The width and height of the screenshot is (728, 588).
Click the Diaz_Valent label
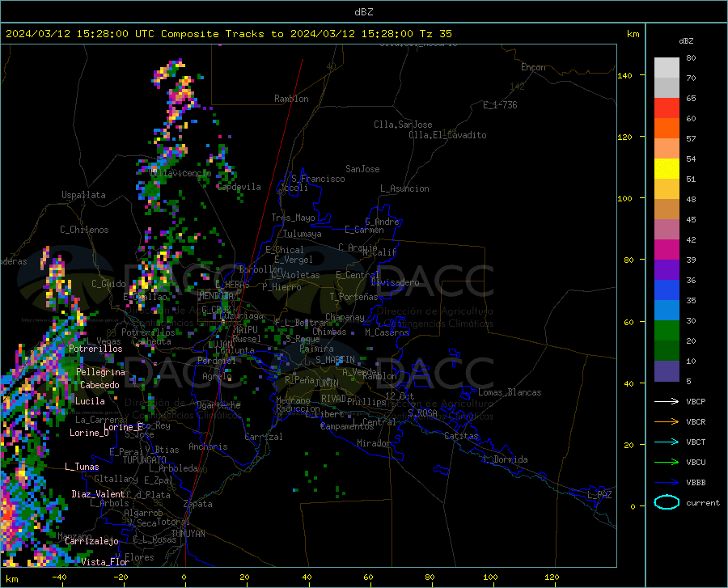(98, 494)
